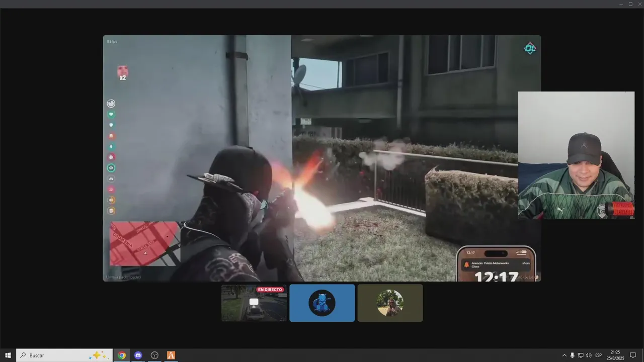Close the window
Image resolution: width=644 pixels, height=362 pixels.
[639, 4]
